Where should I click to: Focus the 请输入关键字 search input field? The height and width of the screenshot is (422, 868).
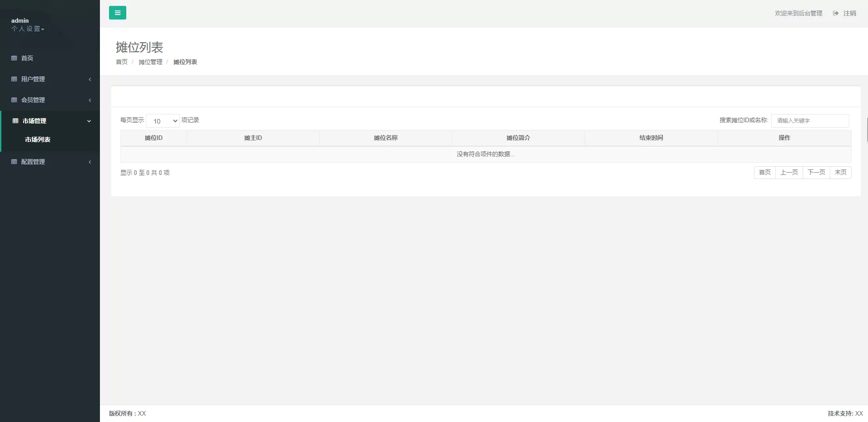[810, 121]
